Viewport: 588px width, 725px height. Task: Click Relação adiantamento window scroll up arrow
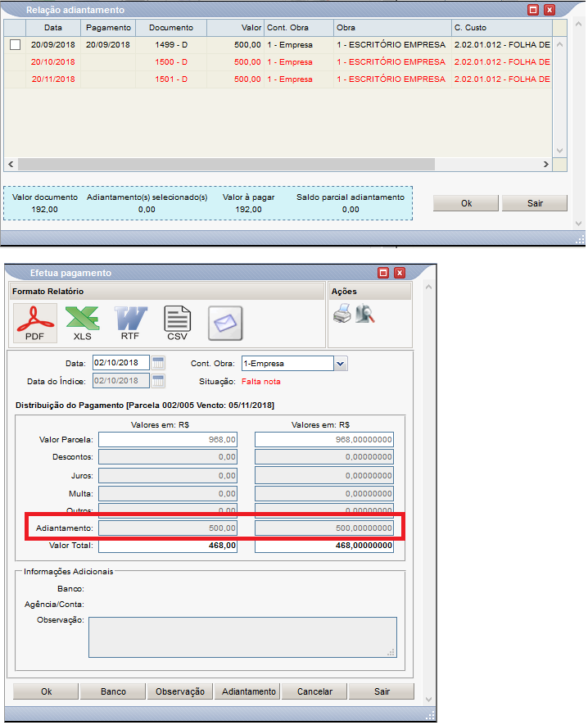coord(578,24)
